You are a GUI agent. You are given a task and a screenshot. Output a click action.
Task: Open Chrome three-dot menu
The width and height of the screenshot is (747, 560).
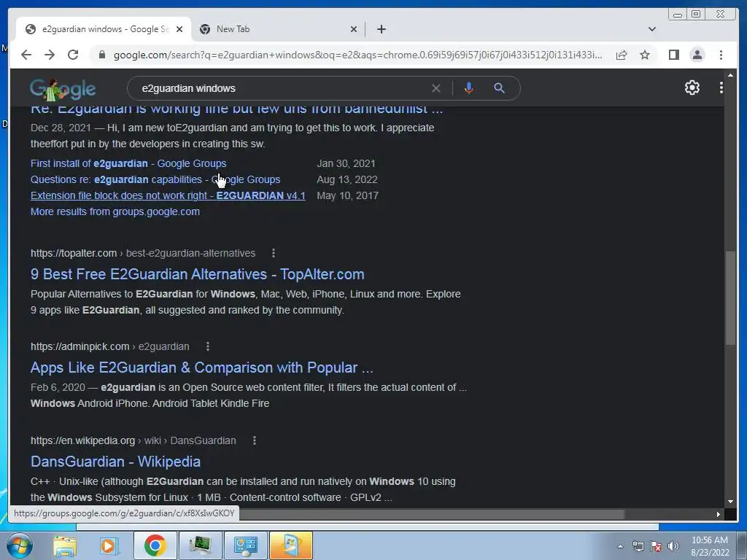[721, 55]
